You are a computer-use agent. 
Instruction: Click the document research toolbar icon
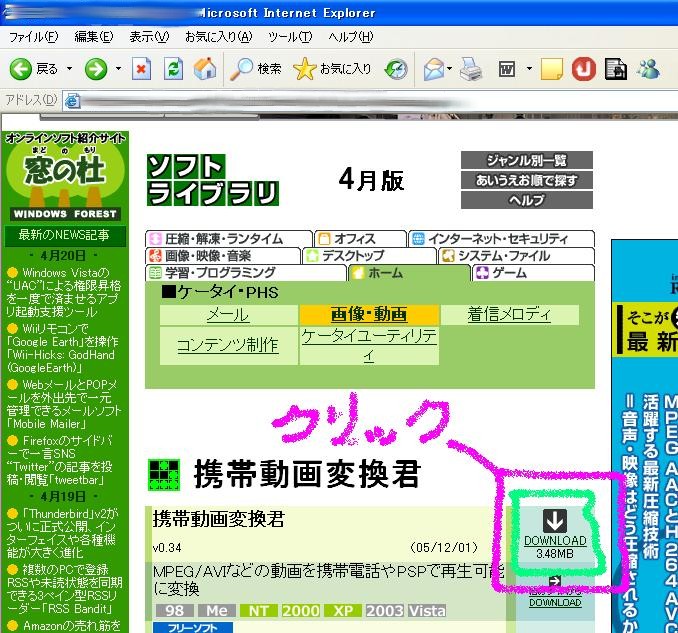pyautogui.click(x=616, y=69)
